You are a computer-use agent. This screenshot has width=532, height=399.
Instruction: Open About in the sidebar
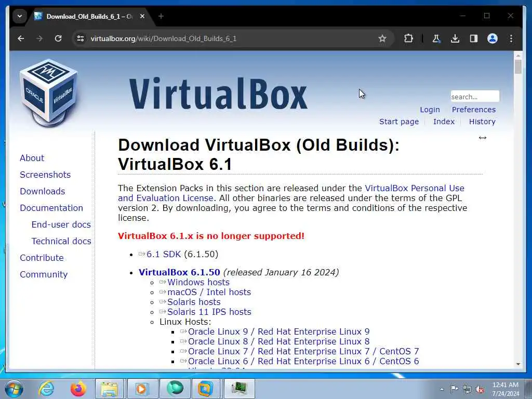[32, 158]
